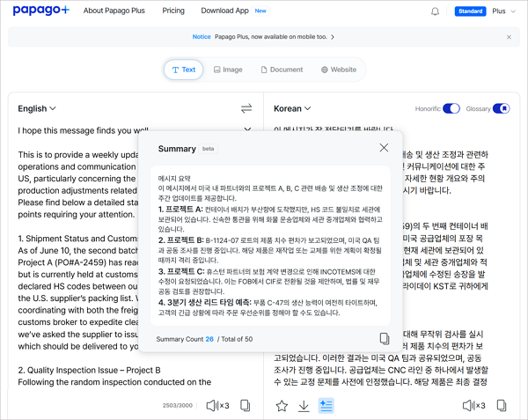Viewport: 528px width, 420px height.
Task: Select the Website translation tab
Action: 339,70
